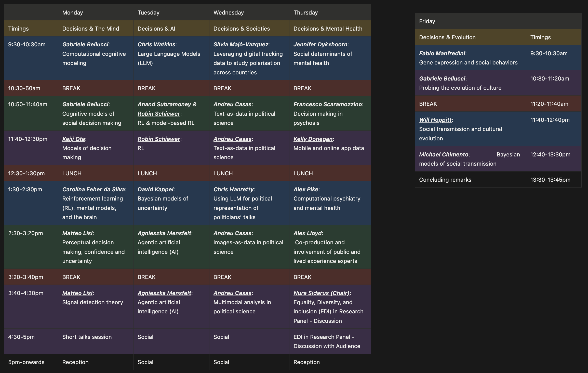The height and width of the screenshot is (373, 588).
Task: Click the Friday Concluding remarks cell
Action: coord(445,180)
